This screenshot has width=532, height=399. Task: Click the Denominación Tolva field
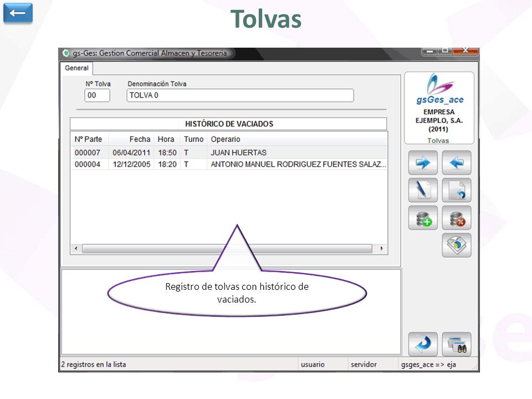coord(240,95)
